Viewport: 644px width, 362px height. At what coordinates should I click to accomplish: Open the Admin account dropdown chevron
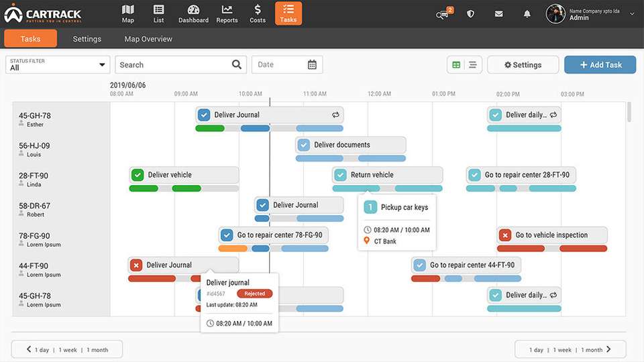click(632, 13)
